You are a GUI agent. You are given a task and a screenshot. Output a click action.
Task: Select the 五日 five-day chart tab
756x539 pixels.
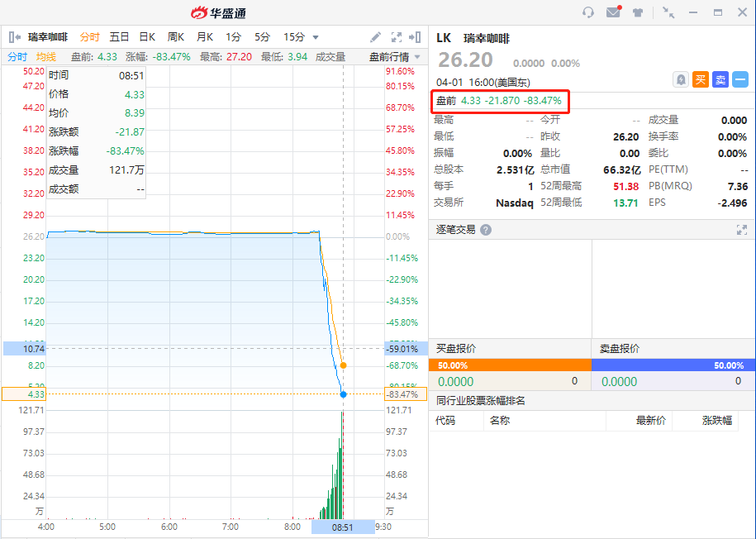[119, 37]
